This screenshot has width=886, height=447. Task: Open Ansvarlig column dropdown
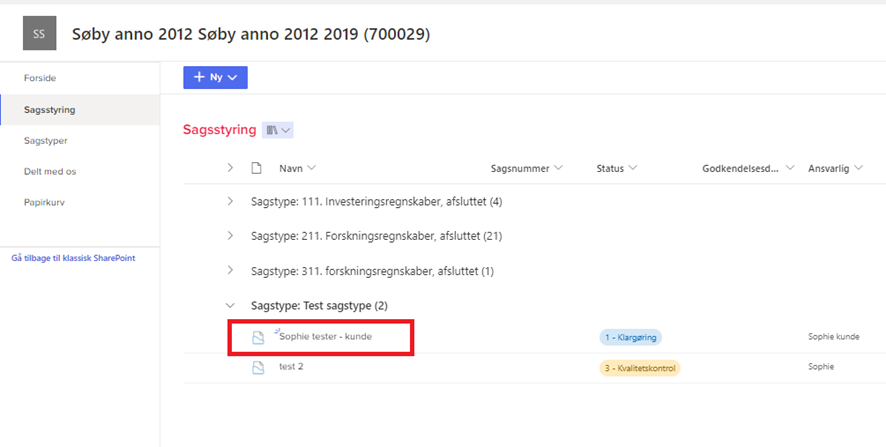click(834, 168)
